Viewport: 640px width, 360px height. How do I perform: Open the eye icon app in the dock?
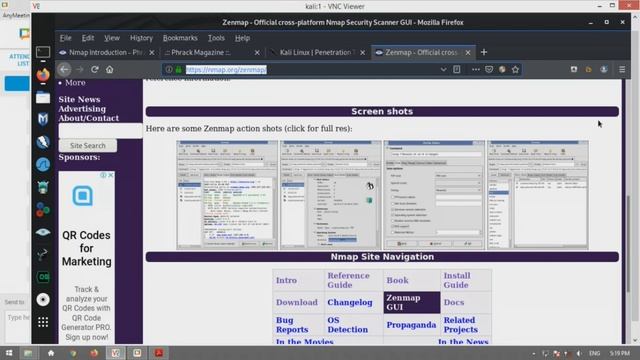coord(43,232)
